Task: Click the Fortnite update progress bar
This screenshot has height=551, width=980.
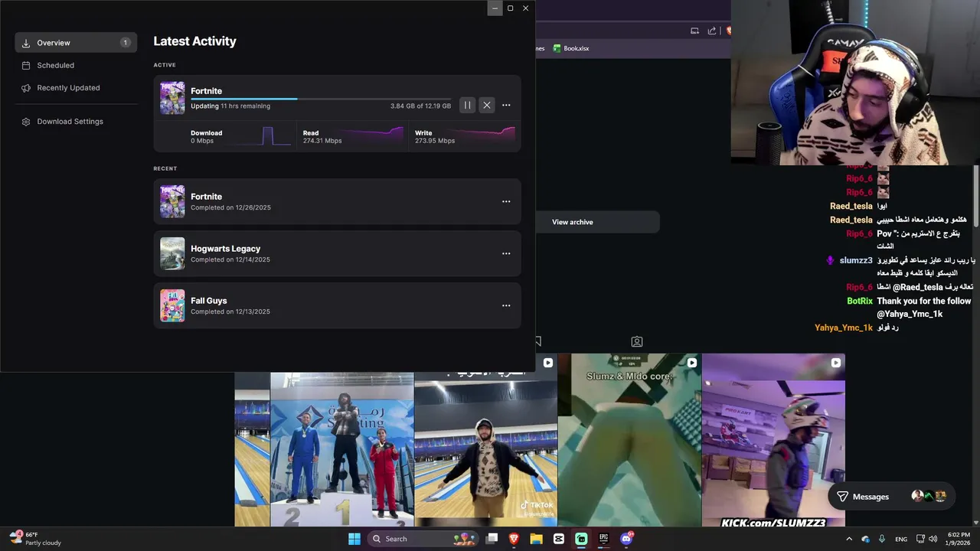Action: pos(321,99)
